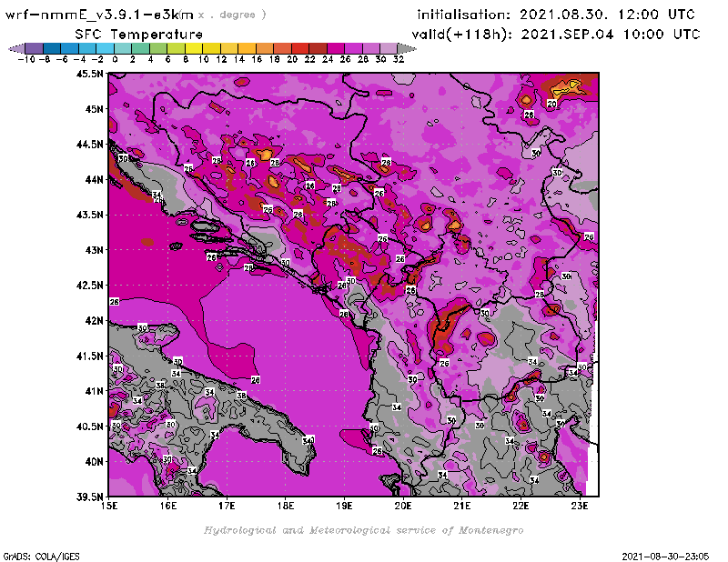Click the '45.5N' latitude axis label
The width and height of the screenshot is (728, 562).
coord(89,74)
